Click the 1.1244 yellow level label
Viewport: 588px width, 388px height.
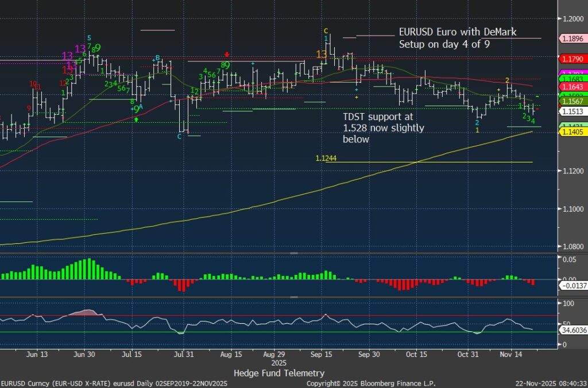(325, 158)
